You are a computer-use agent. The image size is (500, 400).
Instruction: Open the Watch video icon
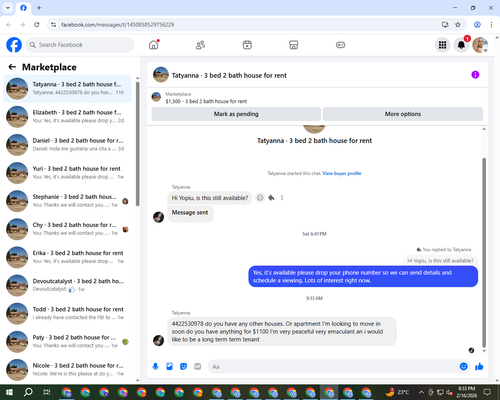point(247,45)
